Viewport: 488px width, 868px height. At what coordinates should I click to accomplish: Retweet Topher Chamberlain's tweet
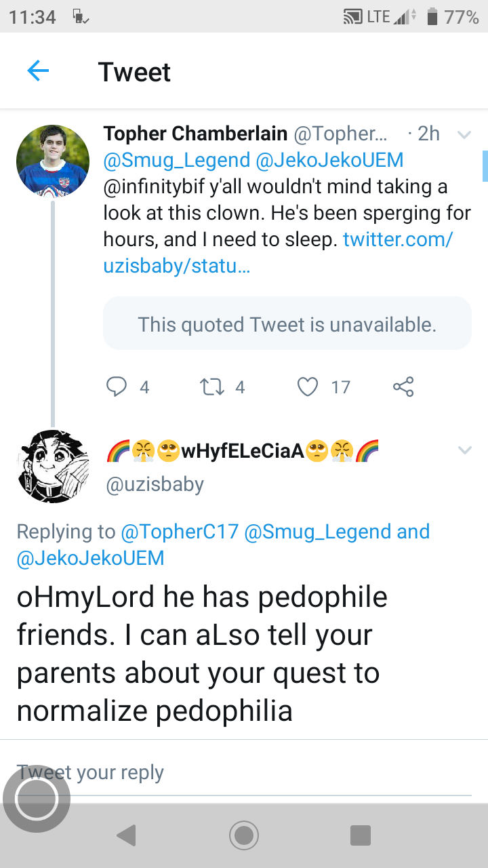(x=212, y=387)
